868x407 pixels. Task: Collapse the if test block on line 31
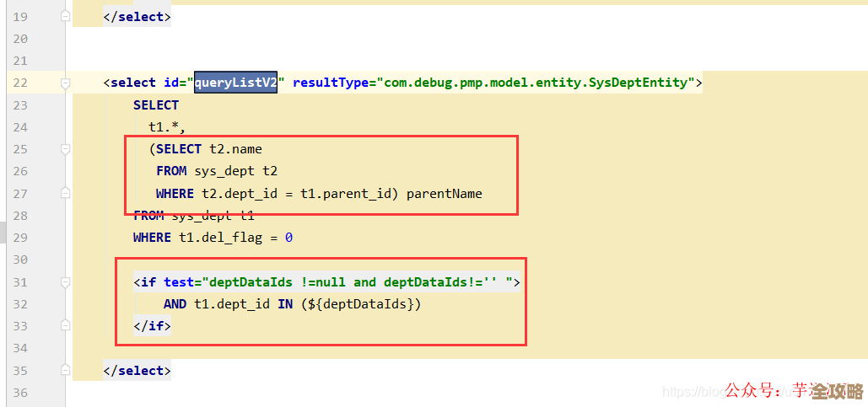[65, 282]
